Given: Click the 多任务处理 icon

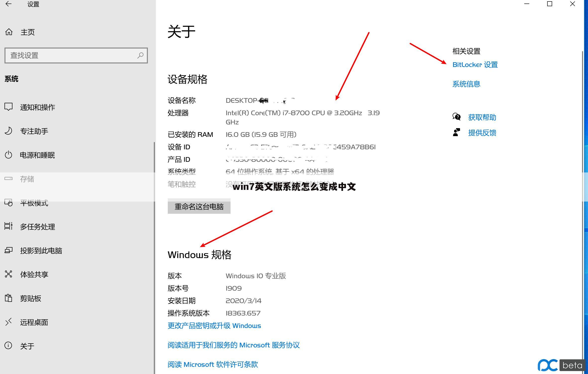Looking at the screenshot, I should tap(8, 226).
